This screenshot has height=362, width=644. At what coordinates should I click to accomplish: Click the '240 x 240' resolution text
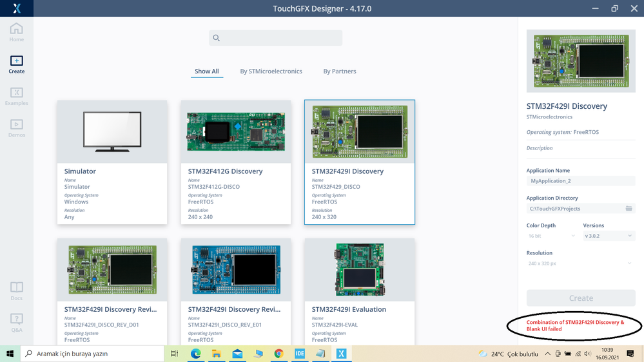click(x=200, y=216)
